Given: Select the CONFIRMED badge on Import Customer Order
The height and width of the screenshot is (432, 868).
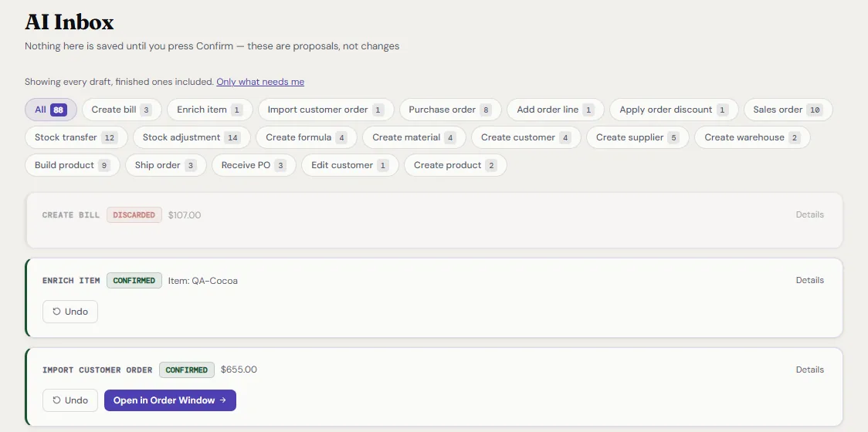Looking at the screenshot, I should coord(187,370).
